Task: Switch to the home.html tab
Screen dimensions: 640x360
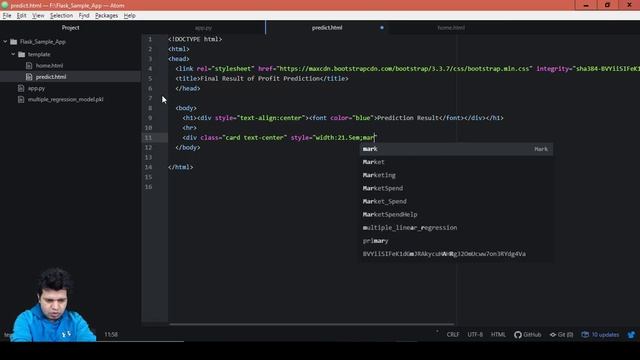Action: 451,28
